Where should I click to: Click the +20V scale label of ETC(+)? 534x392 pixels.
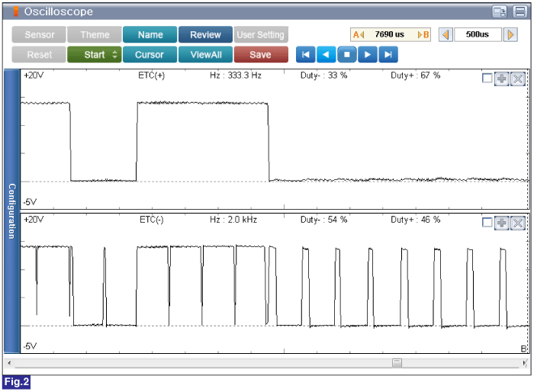(34, 76)
